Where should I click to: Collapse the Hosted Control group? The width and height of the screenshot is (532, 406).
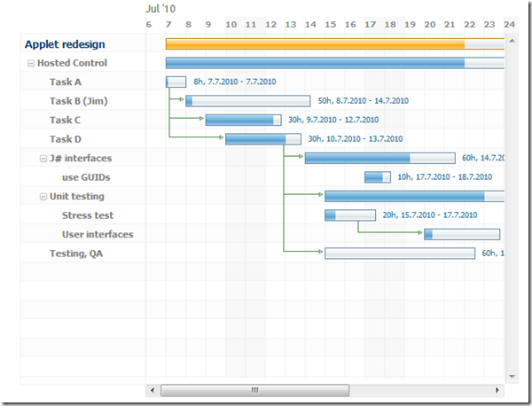[31, 64]
